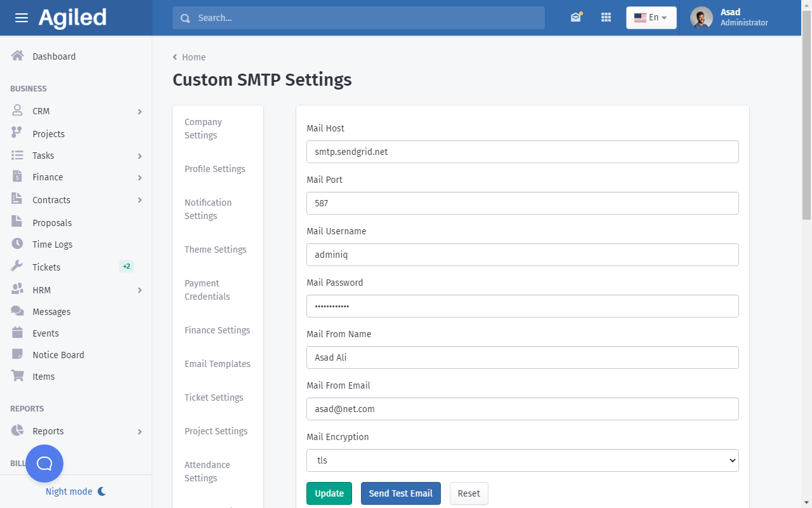The height and width of the screenshot is (508, 812).
Task: Click the Events calendar icon
Action: (x=18, y=333)
